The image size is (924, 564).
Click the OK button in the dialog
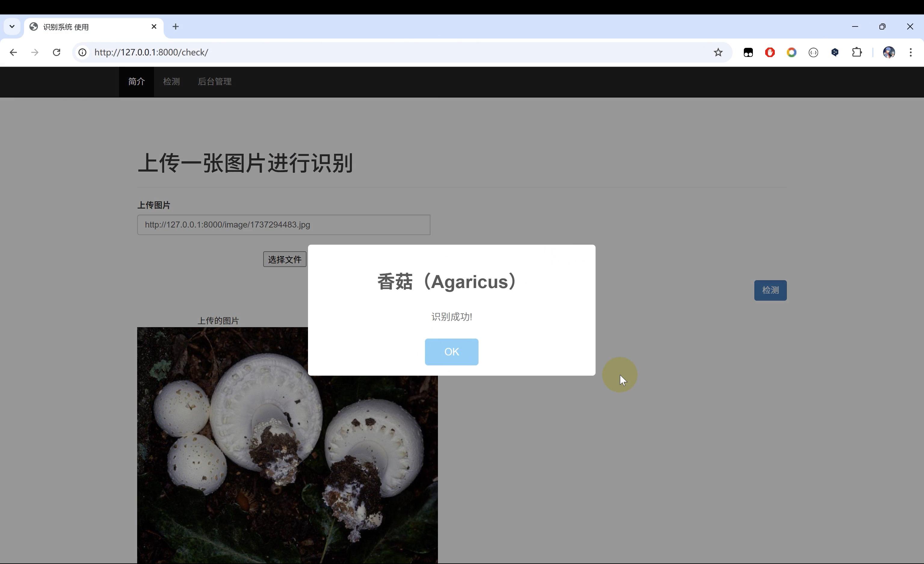(x=451, y=352)
